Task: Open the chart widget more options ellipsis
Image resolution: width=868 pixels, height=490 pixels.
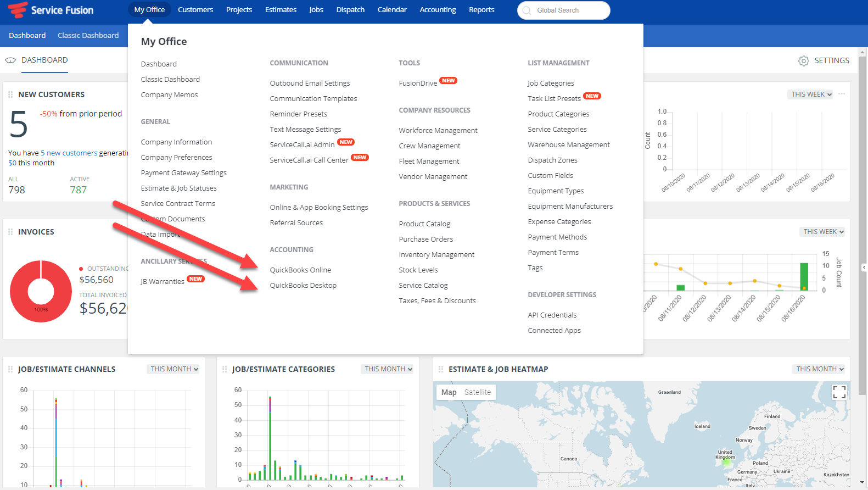Action: 842,94
